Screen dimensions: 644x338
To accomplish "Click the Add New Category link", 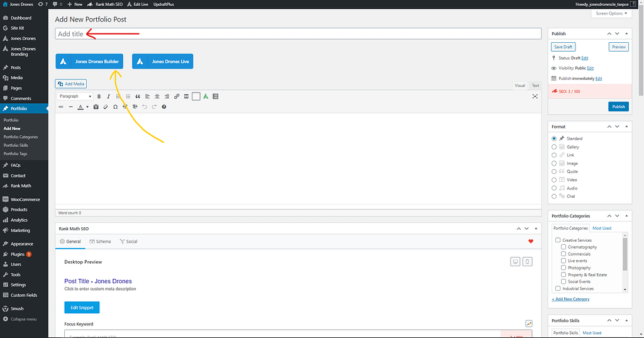I will [x=570, y=300].
